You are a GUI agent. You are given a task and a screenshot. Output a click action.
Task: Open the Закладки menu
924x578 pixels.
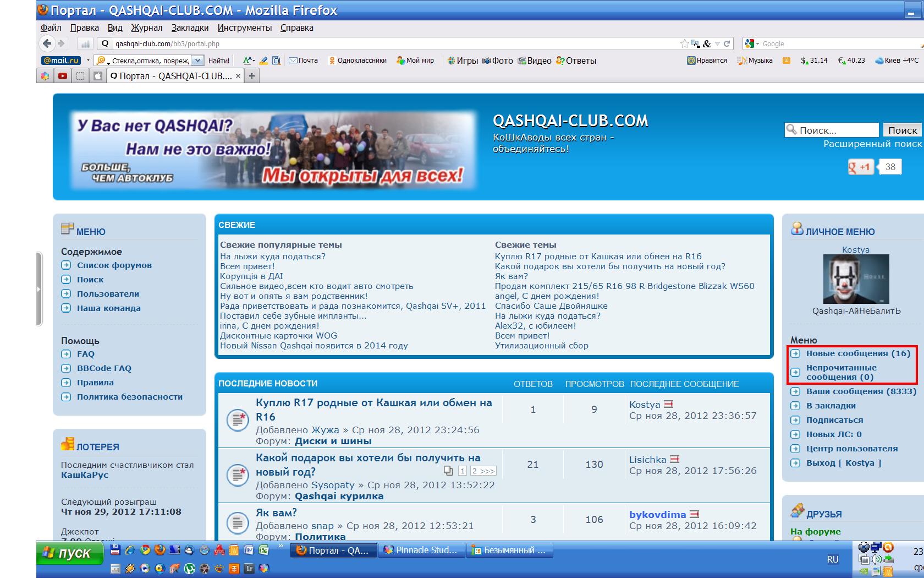(x=190, y=28)
